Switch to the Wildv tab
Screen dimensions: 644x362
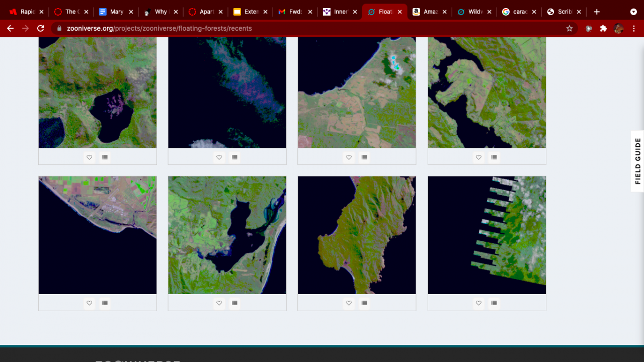coord(474,12)
